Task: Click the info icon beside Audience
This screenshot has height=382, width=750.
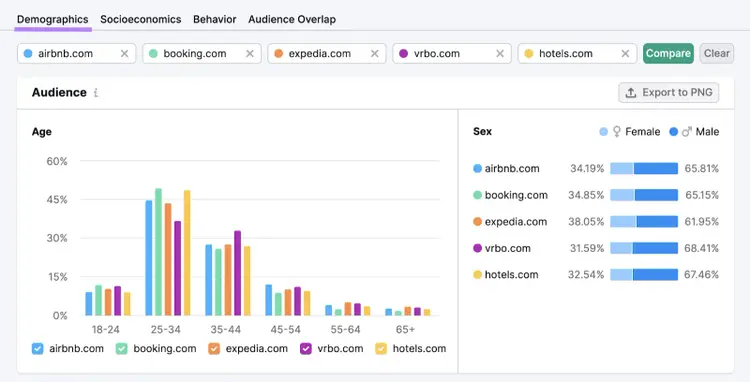Action: [x=96, y=93]
